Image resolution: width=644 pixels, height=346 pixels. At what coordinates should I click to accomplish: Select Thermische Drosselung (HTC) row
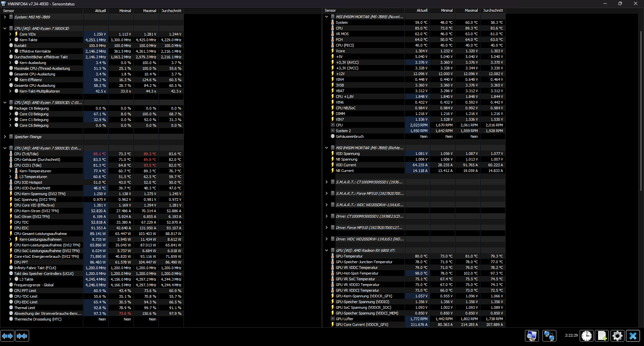(x=92, y=319)
